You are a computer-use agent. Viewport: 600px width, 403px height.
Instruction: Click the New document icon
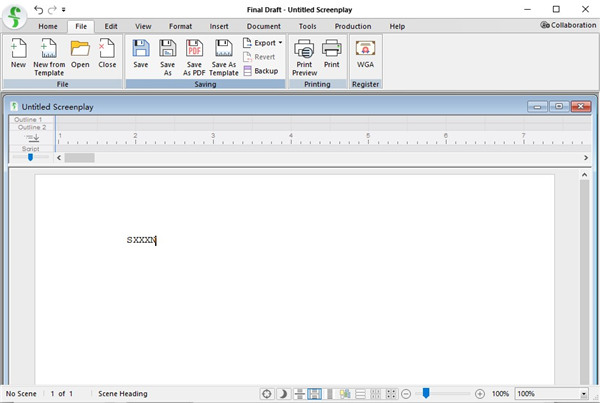coord(18,54)
